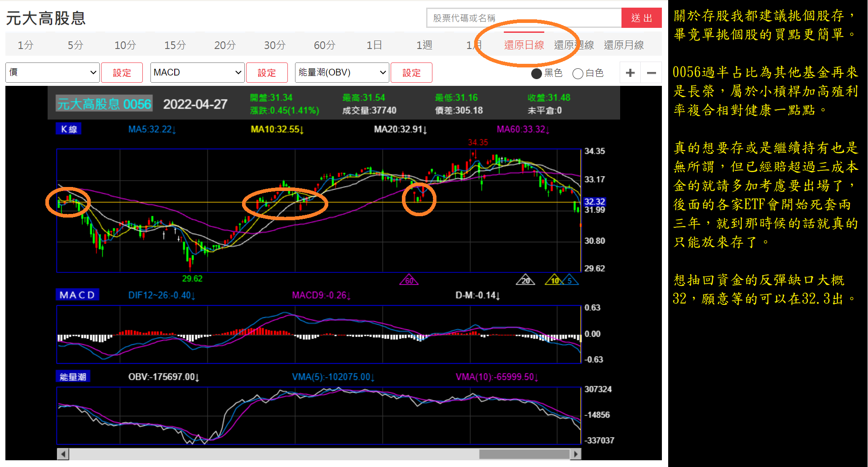Open the 價 indicator dropdown
This screenshot has width=868, height=467.
[x=52, y=72]
